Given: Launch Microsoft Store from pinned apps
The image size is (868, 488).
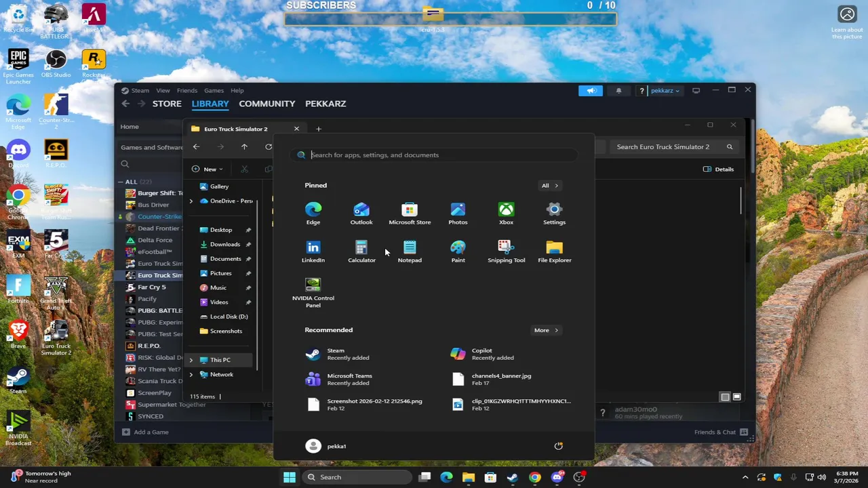Looking at the screenshot, I should 410,213.
